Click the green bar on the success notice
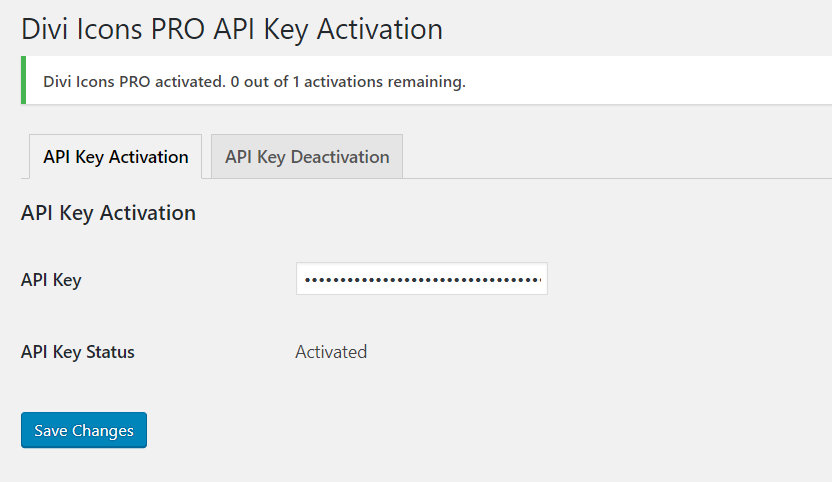 23,81
